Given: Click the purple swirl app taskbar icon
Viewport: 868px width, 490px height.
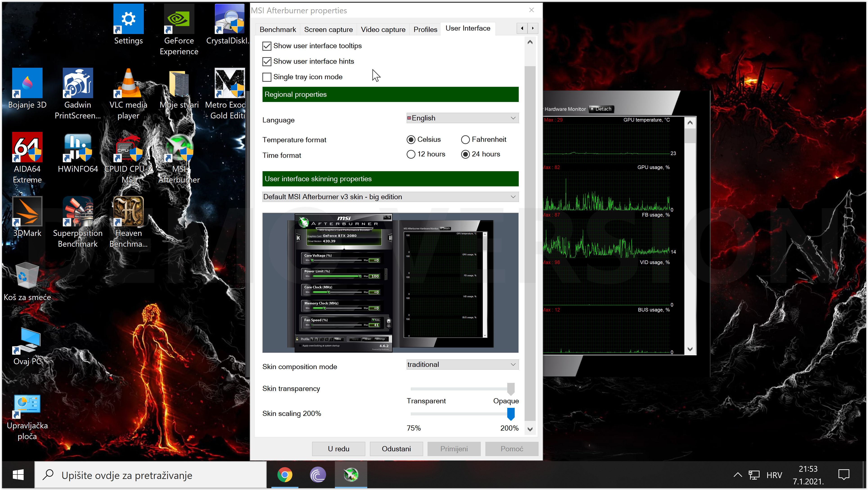Looking at the screenshot, I should pyautogui.click(x=318, y=475).
